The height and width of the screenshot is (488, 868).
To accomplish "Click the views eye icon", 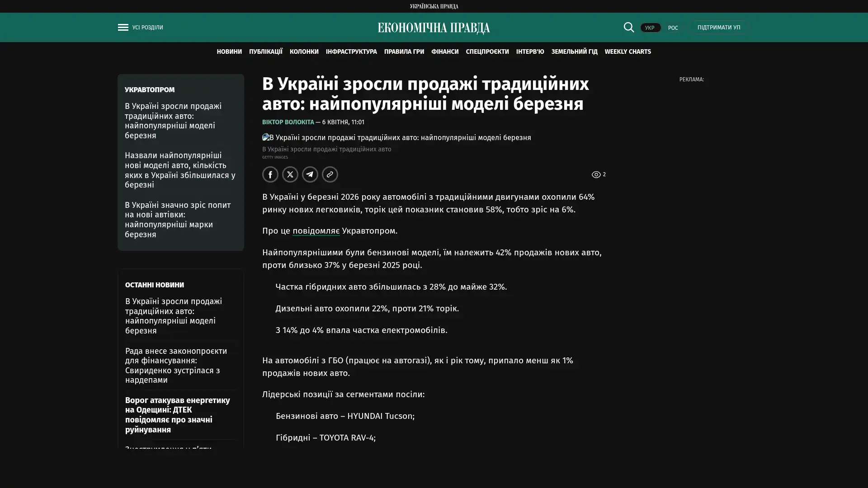I will (x=596, y=174).
